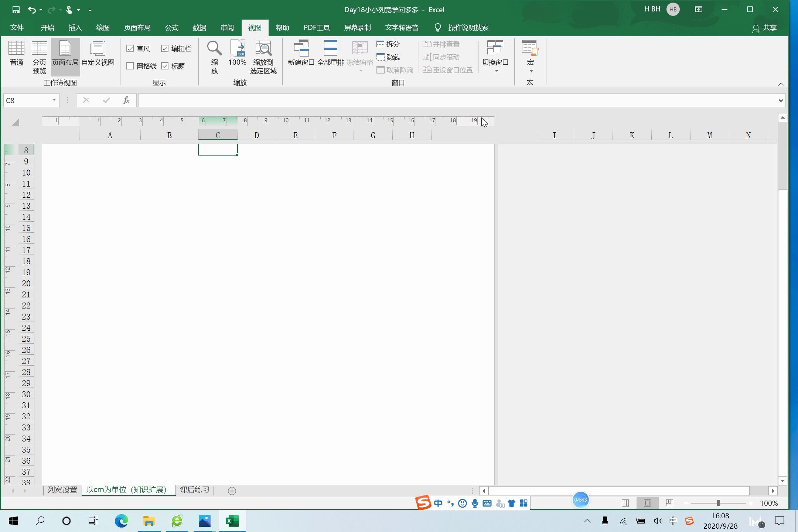798x532 pixels.
Task: Split the window (拆分)
Action: click(x=388, y=44)
